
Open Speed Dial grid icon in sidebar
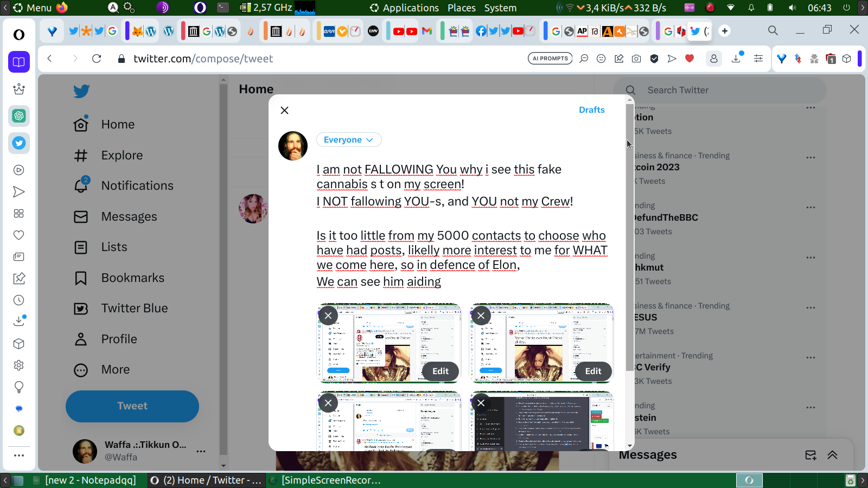[x=19, y=214]
